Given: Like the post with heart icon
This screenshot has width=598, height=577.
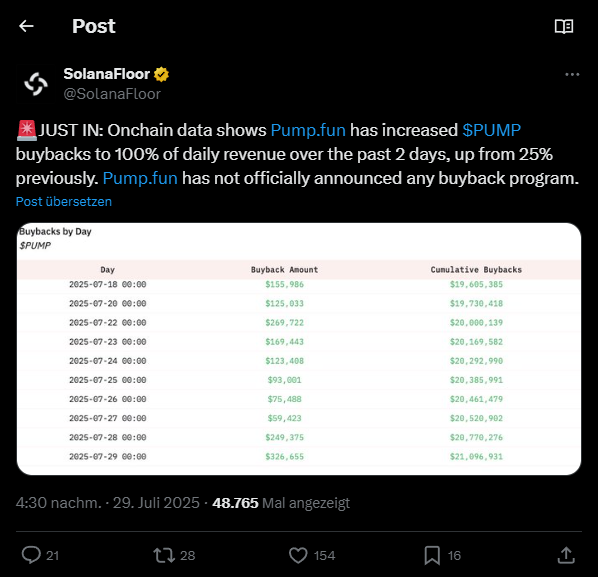Looking at the screenshot, I should [x=298, y=555].
